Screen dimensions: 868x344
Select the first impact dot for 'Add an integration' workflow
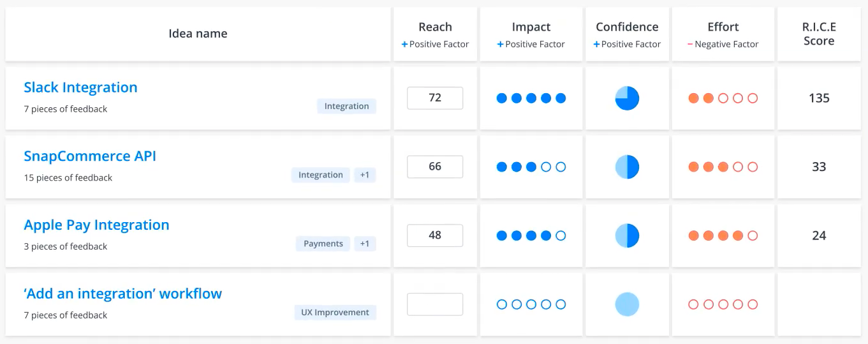coord(502,304)
